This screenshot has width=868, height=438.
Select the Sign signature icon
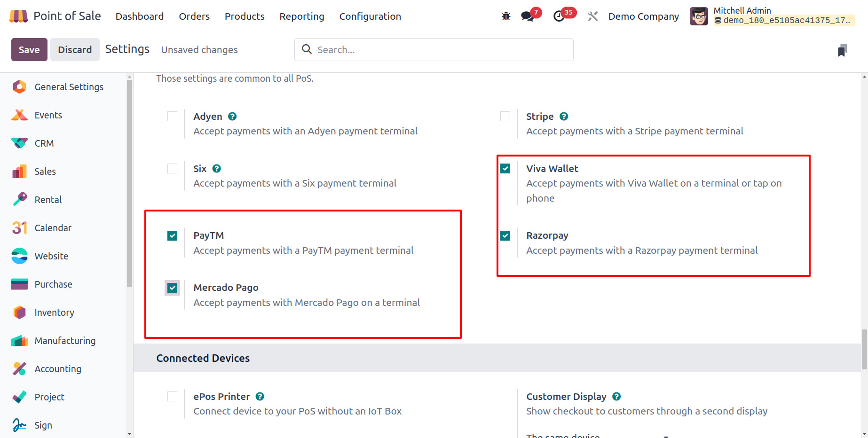[19, 425]
